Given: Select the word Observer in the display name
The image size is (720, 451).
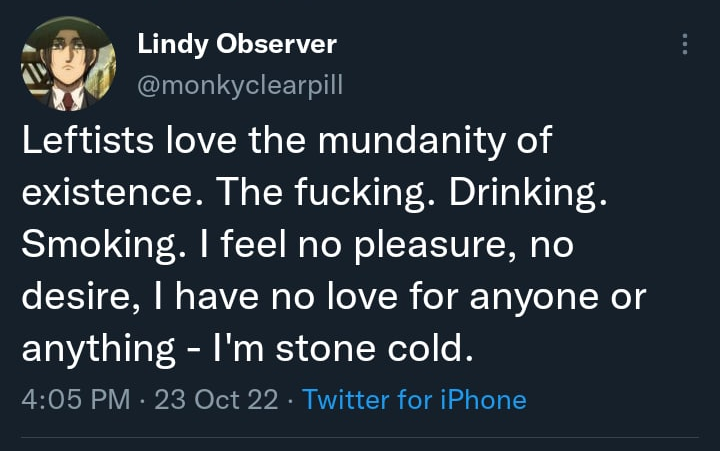Looking at the screenshot, I should click(x=276, y=45).
